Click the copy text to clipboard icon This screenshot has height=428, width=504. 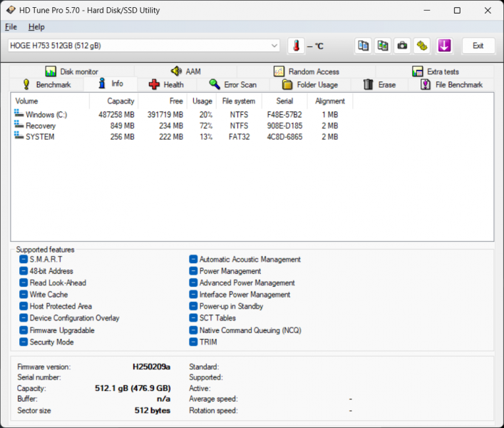click(364, 46)
